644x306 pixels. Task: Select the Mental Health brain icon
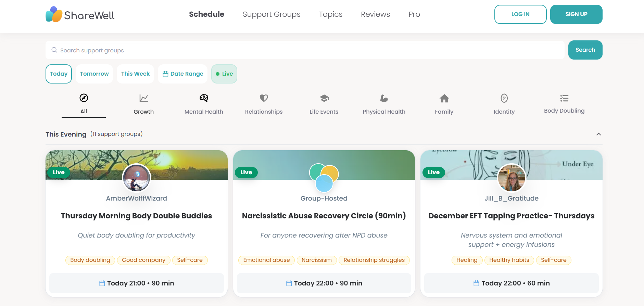(x=204, y=98)
